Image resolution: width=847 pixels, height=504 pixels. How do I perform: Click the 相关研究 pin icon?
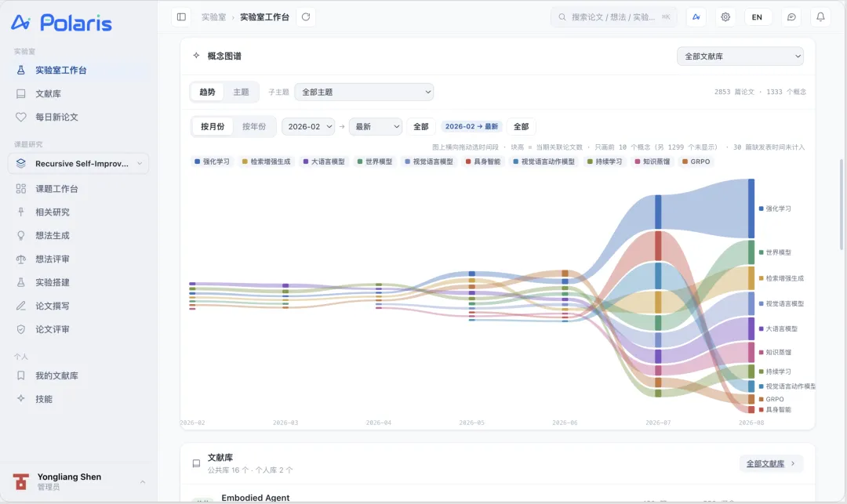point(20,212)
